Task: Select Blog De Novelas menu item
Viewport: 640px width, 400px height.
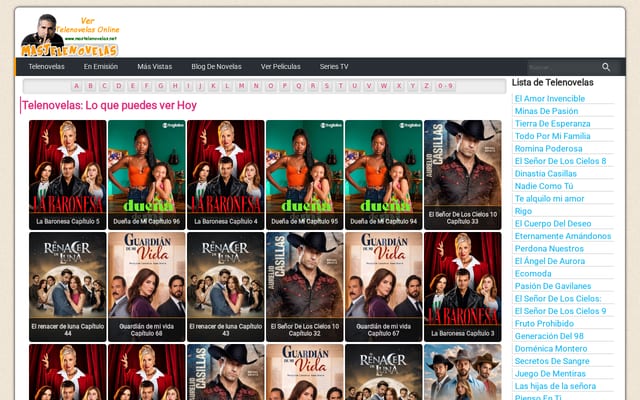Action: [216, 67]
